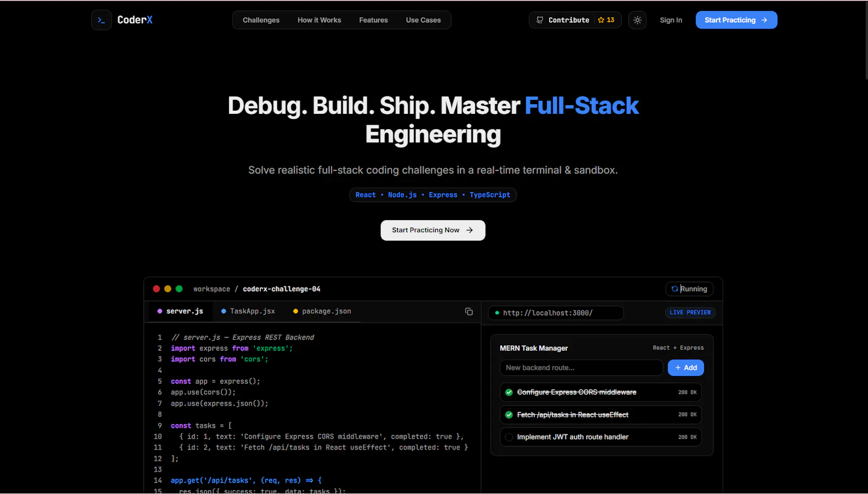Viewport: 868px width, 494px height.
Task: Click the green window dot in editor
Action: tap(179, 289)
